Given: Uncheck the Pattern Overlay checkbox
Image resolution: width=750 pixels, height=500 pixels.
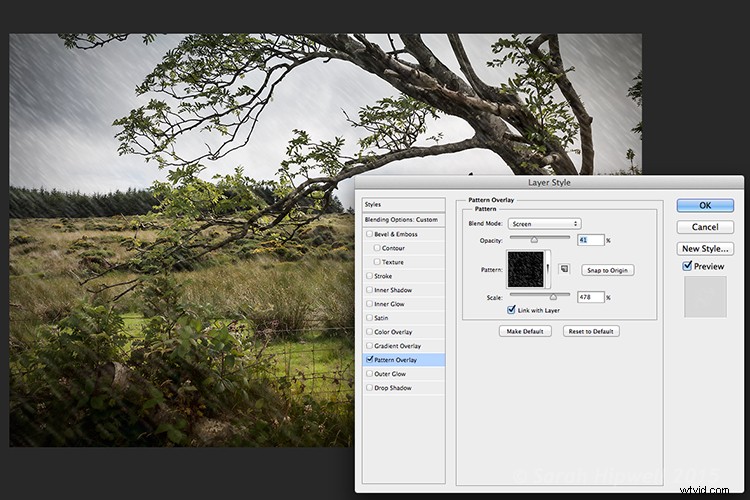Looking at the screenshot, I should 369,359.
